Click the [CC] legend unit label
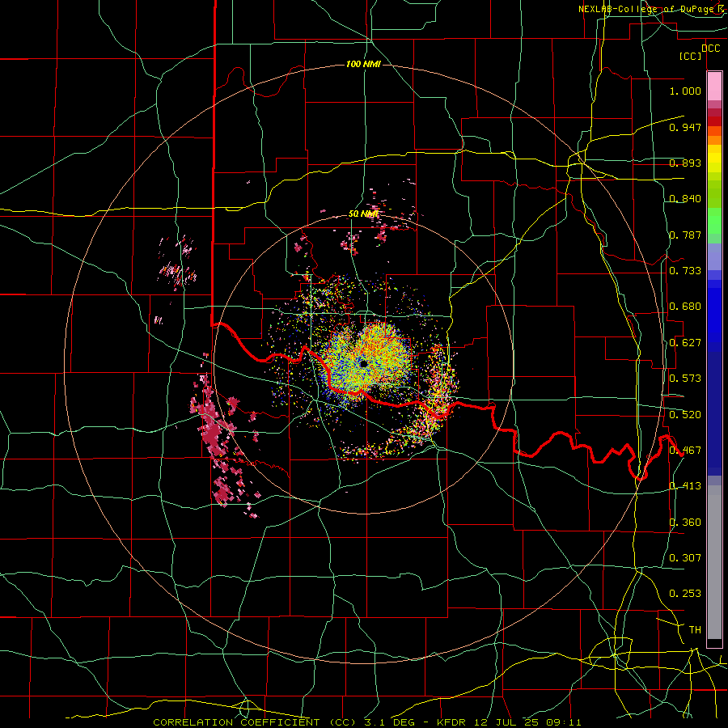Image resolution: width=728 pixels, height=728 pixels. click(x=691, y=56)
